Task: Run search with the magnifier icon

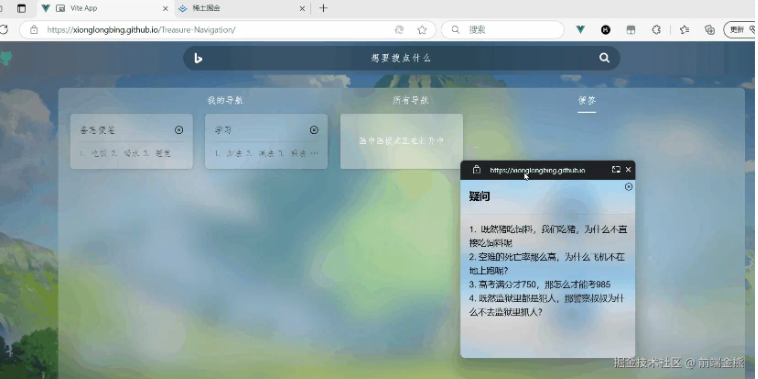Action: pos(604,58)
